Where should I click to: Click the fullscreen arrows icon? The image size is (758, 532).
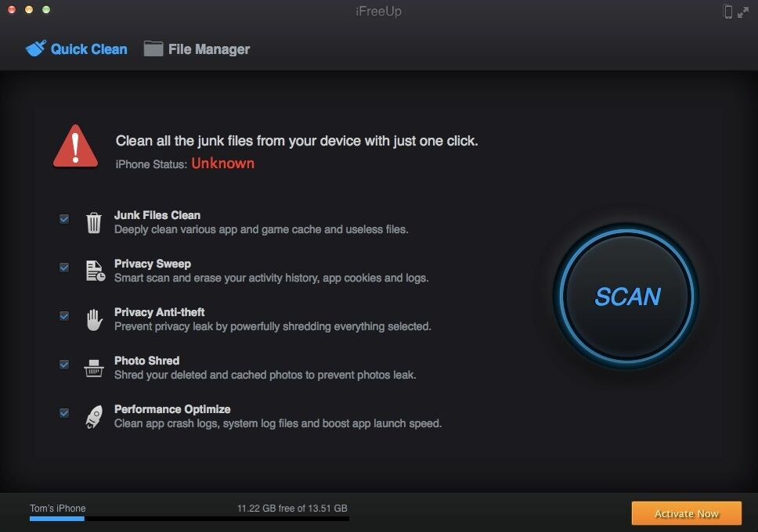[743, 12]
